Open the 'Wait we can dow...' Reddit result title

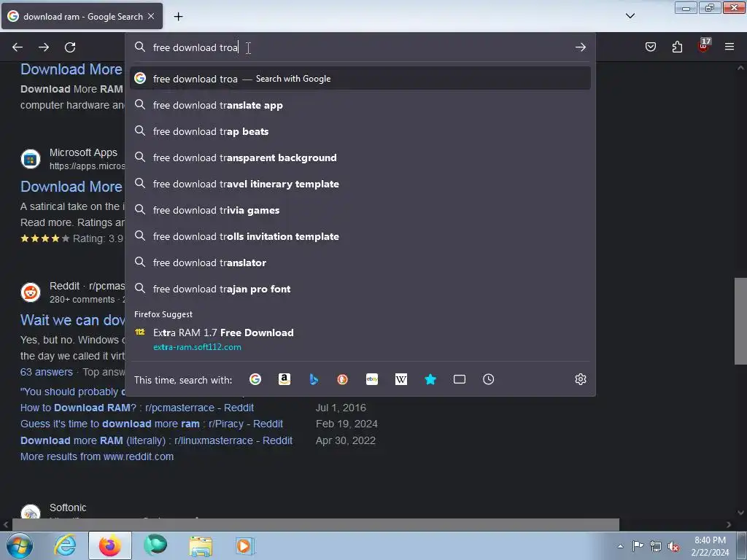(72, 320)
